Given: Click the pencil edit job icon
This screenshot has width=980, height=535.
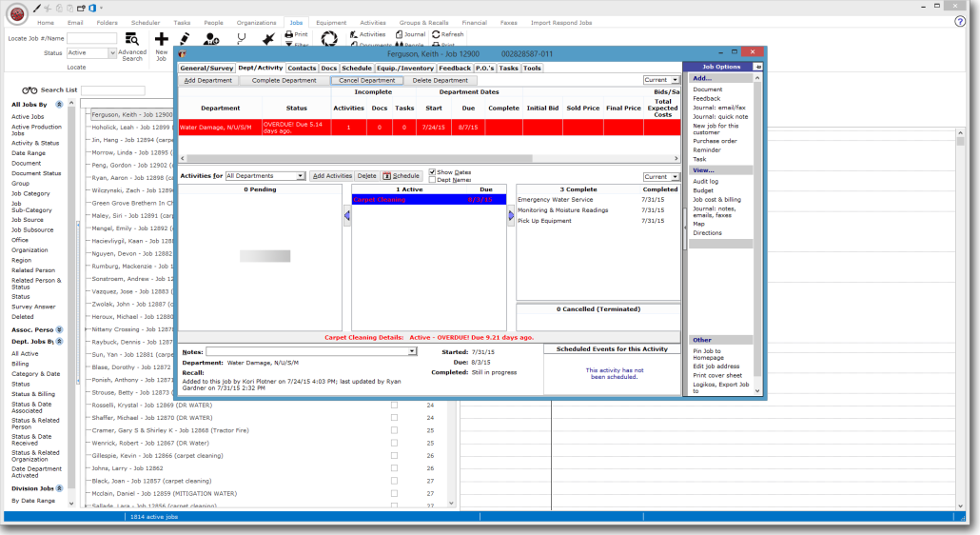Looking at the screenshot, I should click(x=184, y=39).
